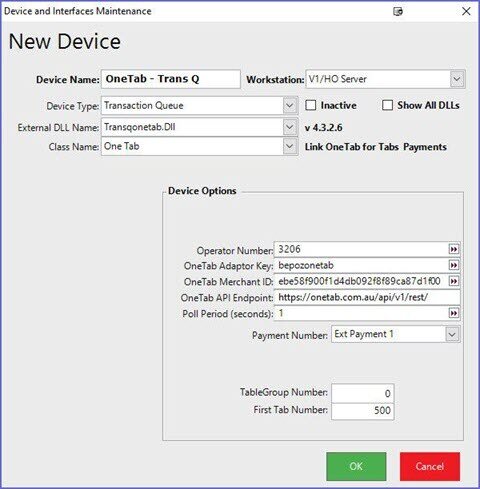The image size is (480, 489).
Task: Click the arrow icon beside Operator Number
Action: (x=453, y=249)
